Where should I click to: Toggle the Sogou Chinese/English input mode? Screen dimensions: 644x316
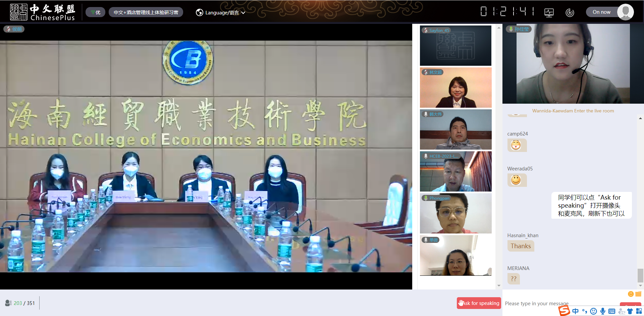575,311
